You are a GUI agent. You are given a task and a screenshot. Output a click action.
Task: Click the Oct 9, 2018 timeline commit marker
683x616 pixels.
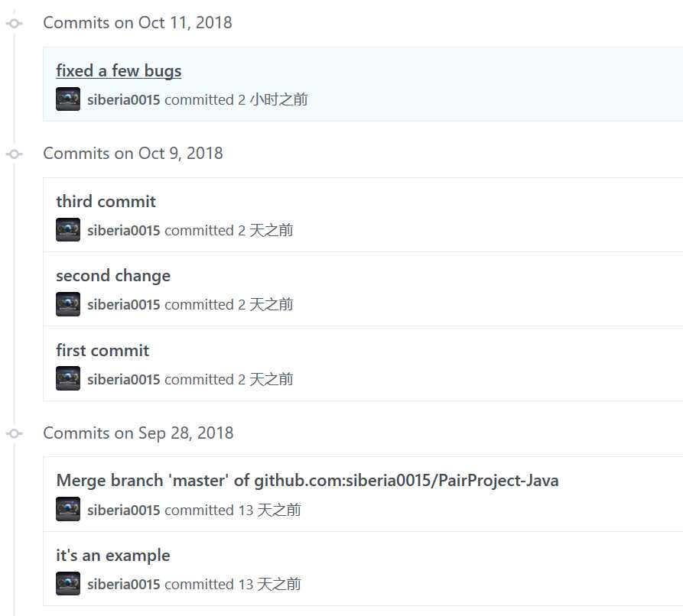pyautogui.click(x=15, y=154)
